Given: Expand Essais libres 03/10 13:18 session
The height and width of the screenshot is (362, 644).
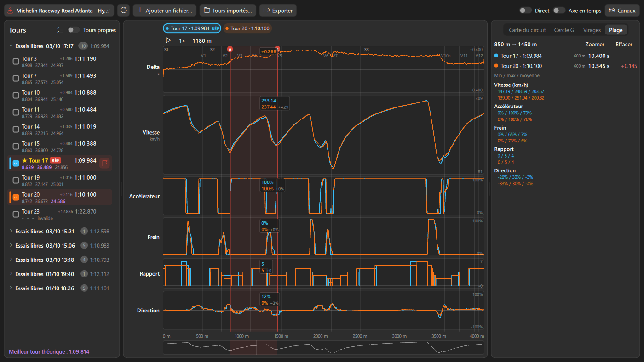Looking at the screenshot, I should coord(11,260).
